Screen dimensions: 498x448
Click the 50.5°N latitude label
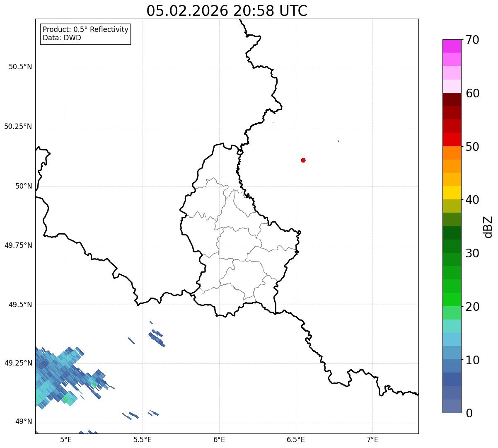click(x=20, y=67)
